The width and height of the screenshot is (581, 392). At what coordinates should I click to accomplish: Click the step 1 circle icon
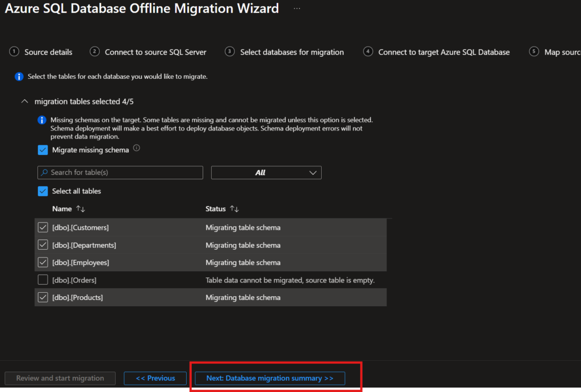pos(14,52)
